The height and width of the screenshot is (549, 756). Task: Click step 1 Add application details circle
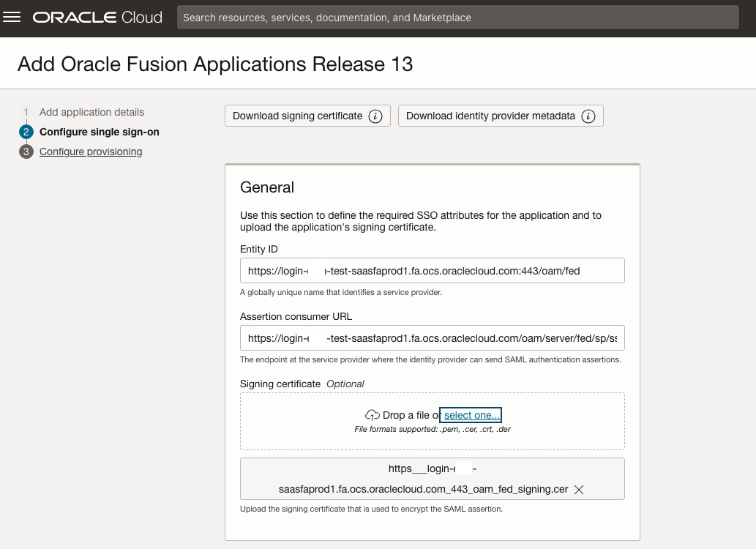click(x=26, y=112)
